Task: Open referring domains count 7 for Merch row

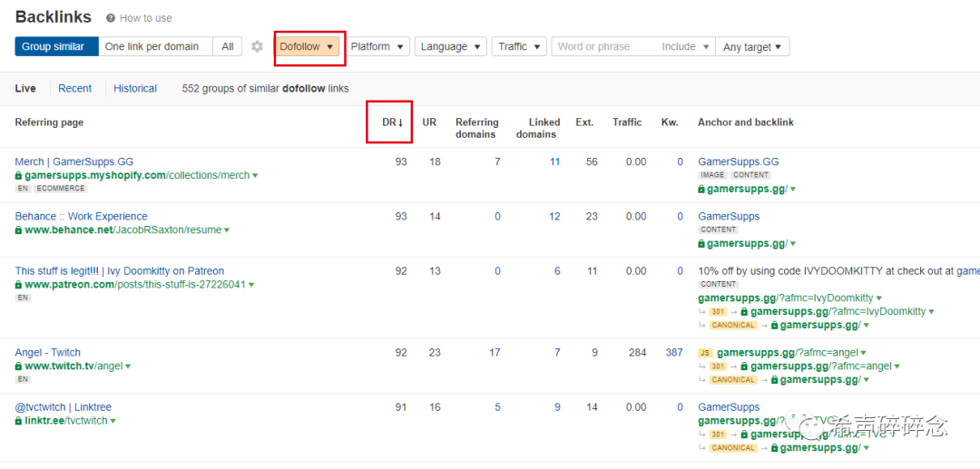Action: click(x=497, y=161)
